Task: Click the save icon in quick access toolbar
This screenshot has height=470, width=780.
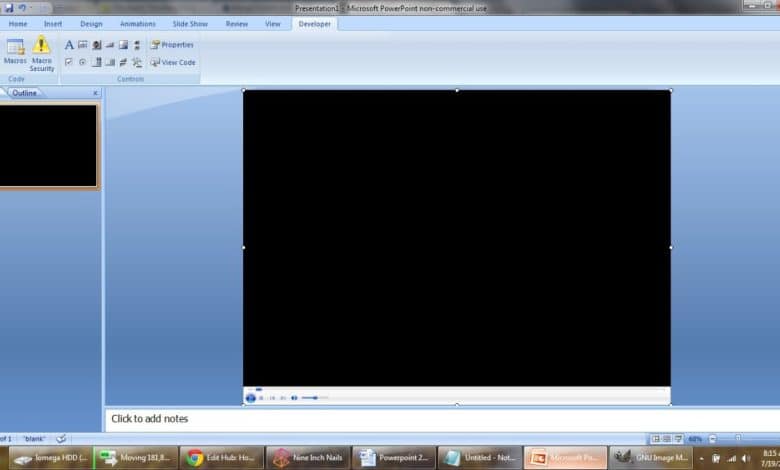Action: pyautogui.click(x=9, y=7)
